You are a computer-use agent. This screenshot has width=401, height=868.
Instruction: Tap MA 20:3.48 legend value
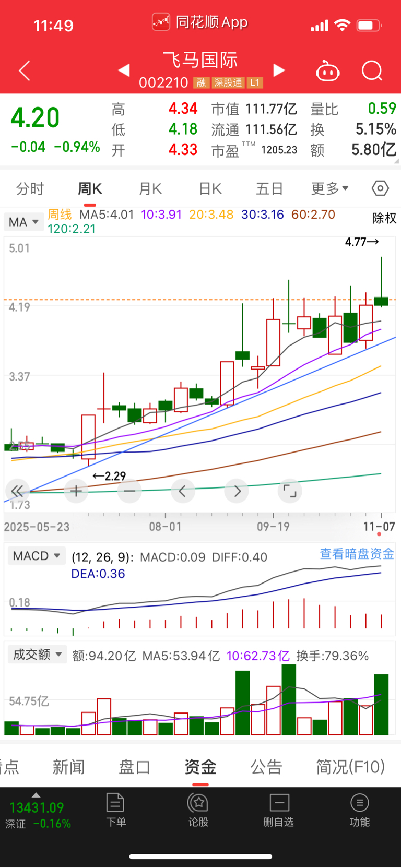[211, 215]
